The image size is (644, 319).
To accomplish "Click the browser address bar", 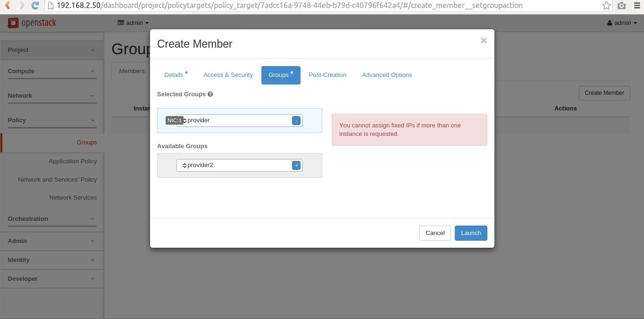I will tap(323, 6).
